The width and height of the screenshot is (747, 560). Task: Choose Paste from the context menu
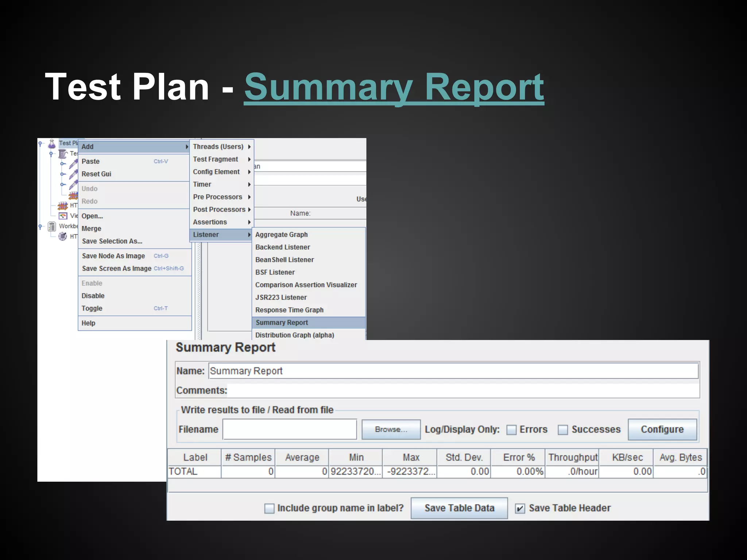coord(135,161)
